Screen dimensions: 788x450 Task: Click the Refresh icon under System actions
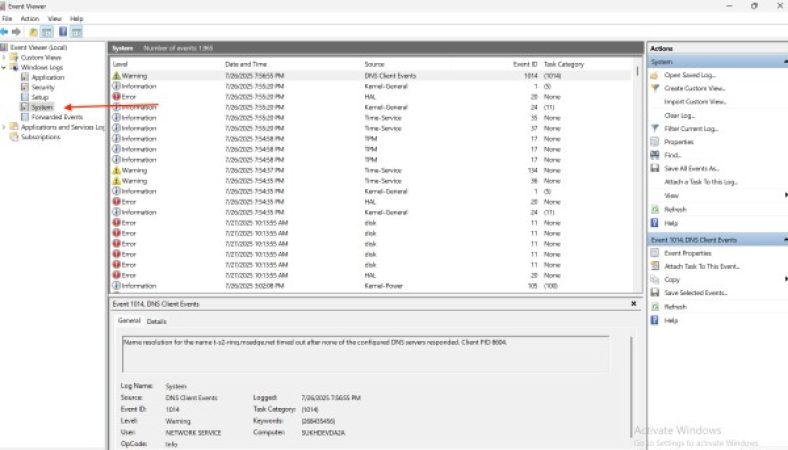(654, 209)
